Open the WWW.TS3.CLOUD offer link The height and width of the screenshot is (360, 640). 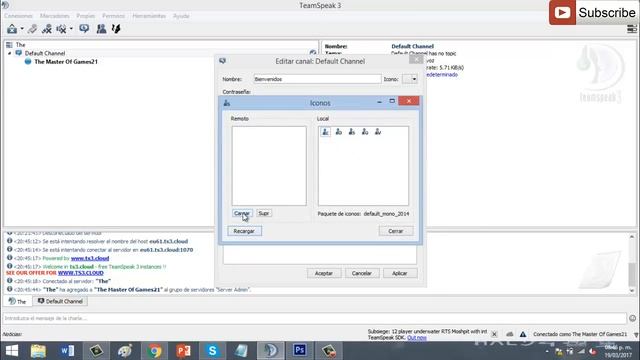(80, 273)
